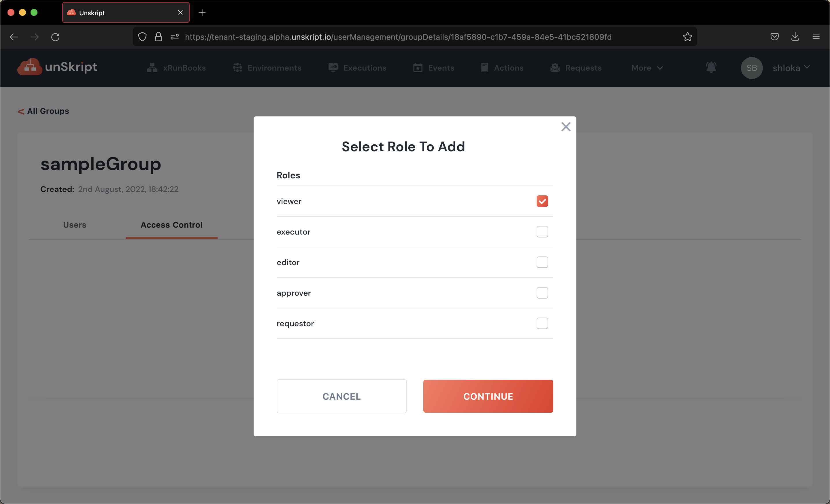
Task: Click the Requests envelope icon
Action: tap(555, 68)
